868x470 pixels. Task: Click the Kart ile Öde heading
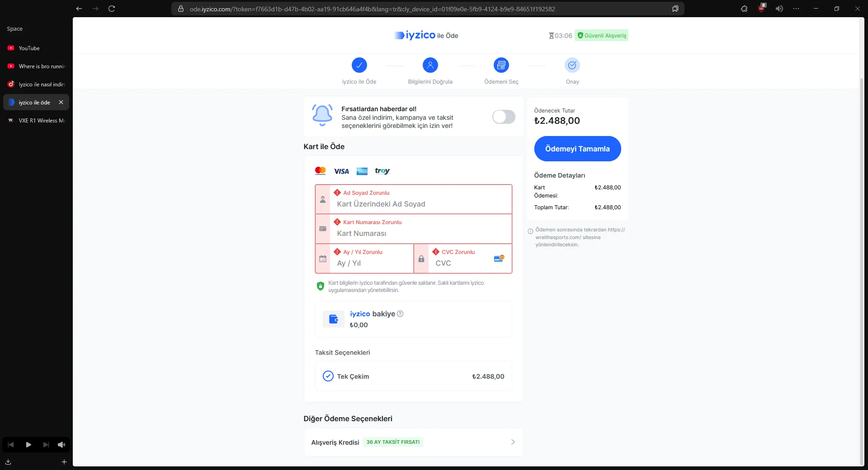tap(324, 146)
